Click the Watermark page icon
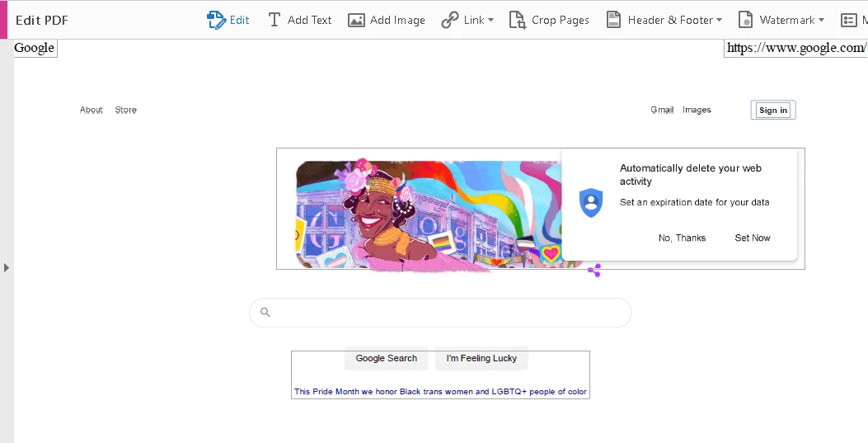 [746, 20]
